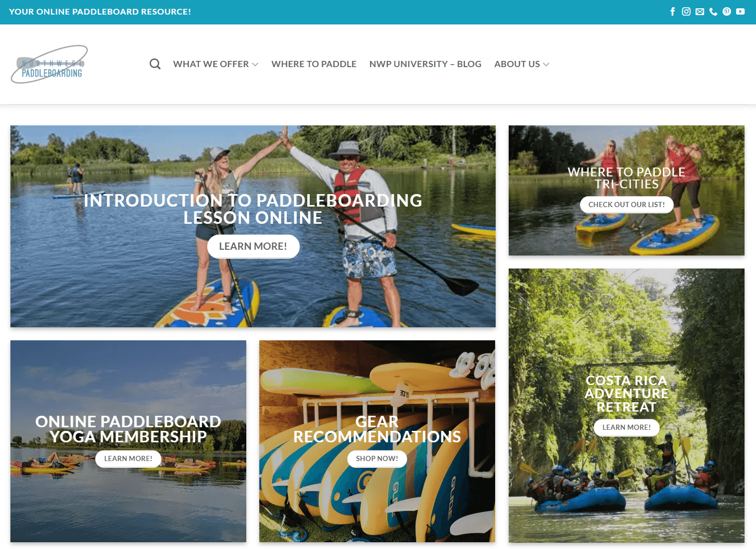Open the Pinterest icon link

click(727, 11)
